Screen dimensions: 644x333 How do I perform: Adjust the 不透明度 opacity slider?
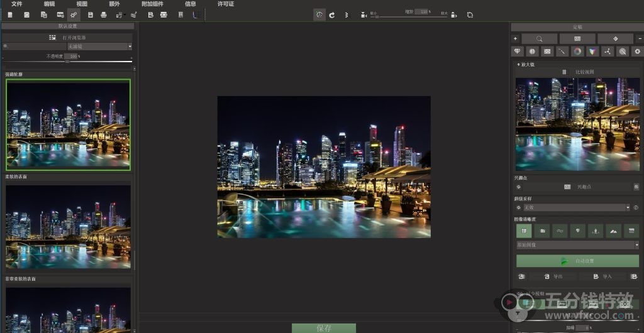(x=68, y=62)
